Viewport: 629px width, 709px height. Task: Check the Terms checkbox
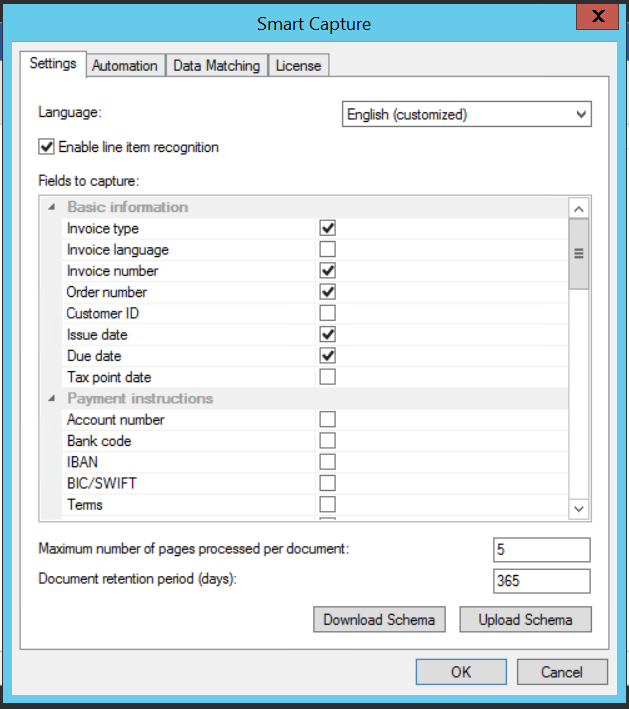[x=327, y=504]
